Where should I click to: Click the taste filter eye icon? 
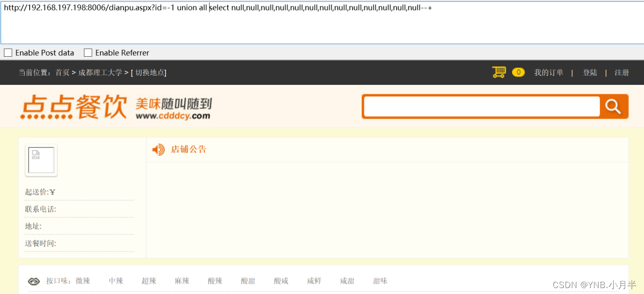(x=34, y=281)
